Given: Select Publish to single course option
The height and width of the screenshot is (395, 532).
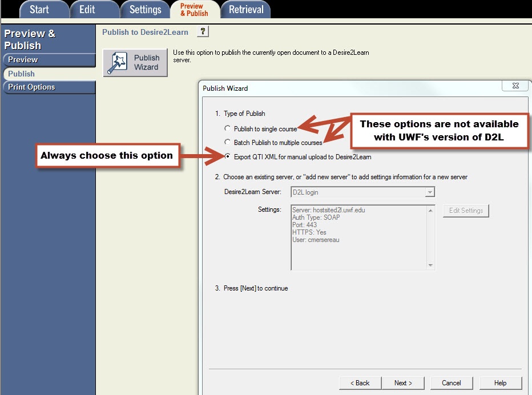Looking at the screenshot, I should [x=228, y=129].
